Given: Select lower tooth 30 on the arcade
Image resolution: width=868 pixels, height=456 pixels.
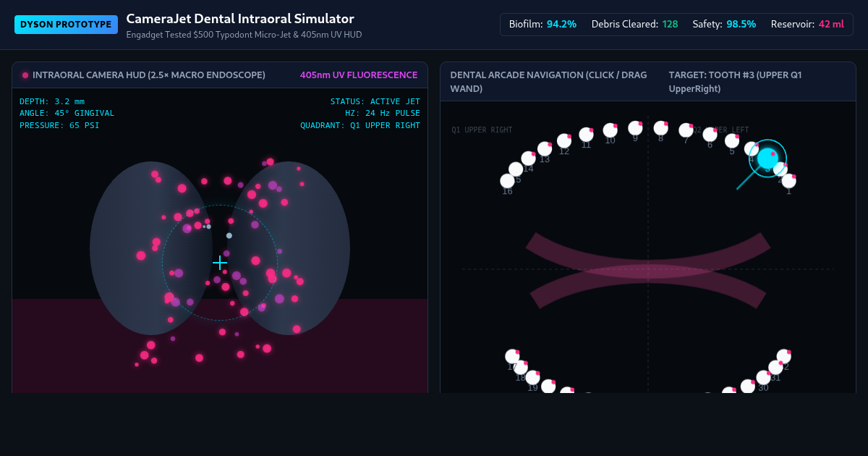Looking at the screenshot, I should point(763,378).
